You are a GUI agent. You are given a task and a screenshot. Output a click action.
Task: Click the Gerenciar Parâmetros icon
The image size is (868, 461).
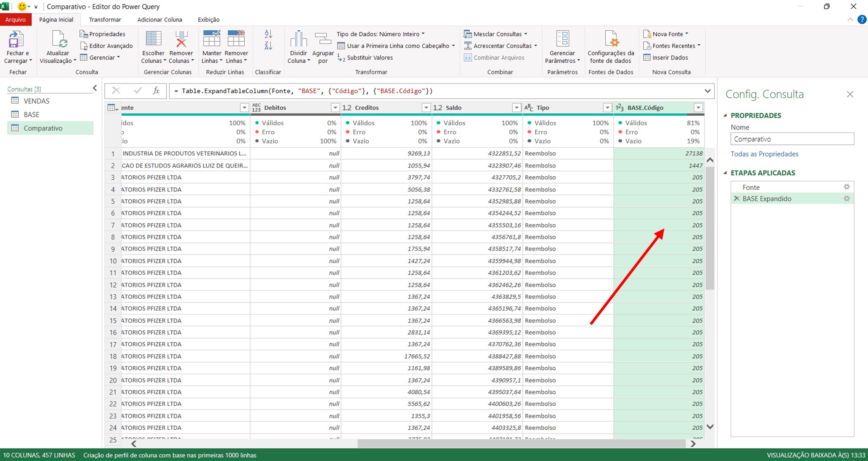(562, 39)
